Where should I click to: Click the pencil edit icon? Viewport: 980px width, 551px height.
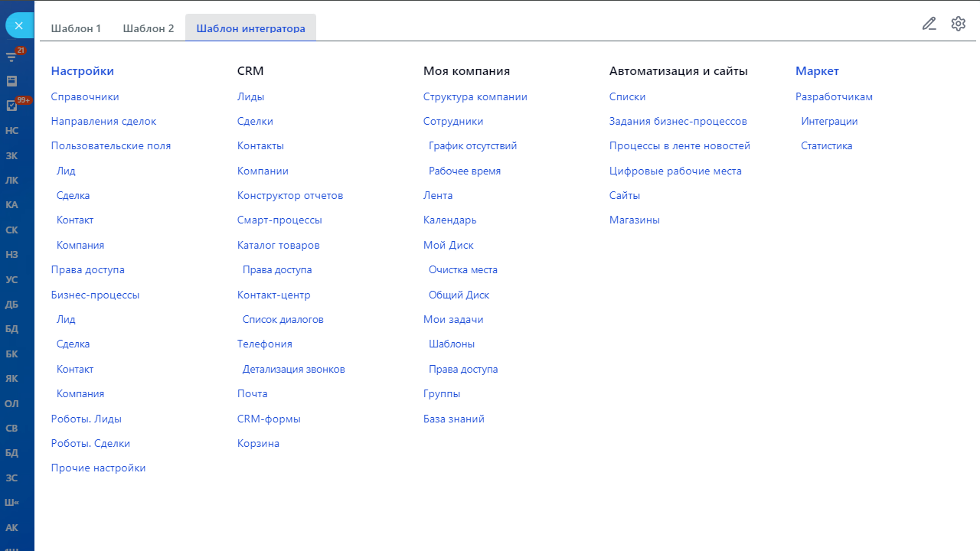(x=929, y=24)
